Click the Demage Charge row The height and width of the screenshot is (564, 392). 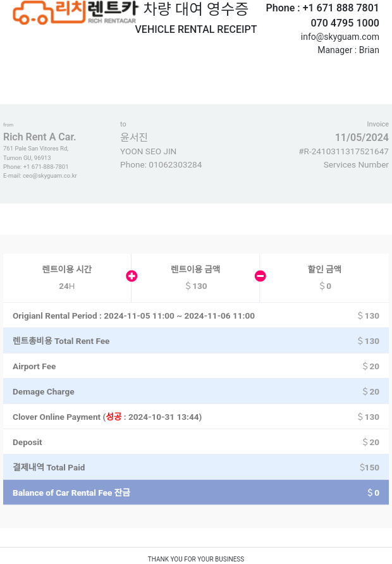(x=196, y=391)
